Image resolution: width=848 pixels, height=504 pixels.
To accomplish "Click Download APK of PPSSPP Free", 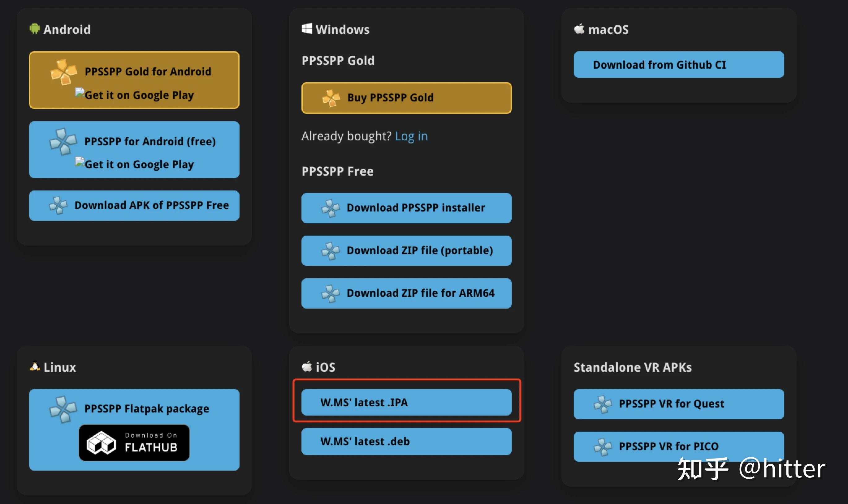I will point(151,206).
